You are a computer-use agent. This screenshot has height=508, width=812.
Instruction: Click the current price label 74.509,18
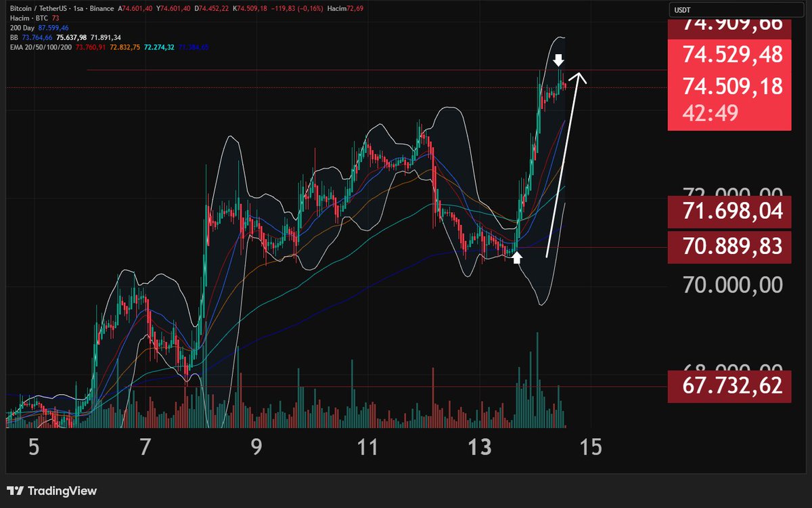pos(732,86)
